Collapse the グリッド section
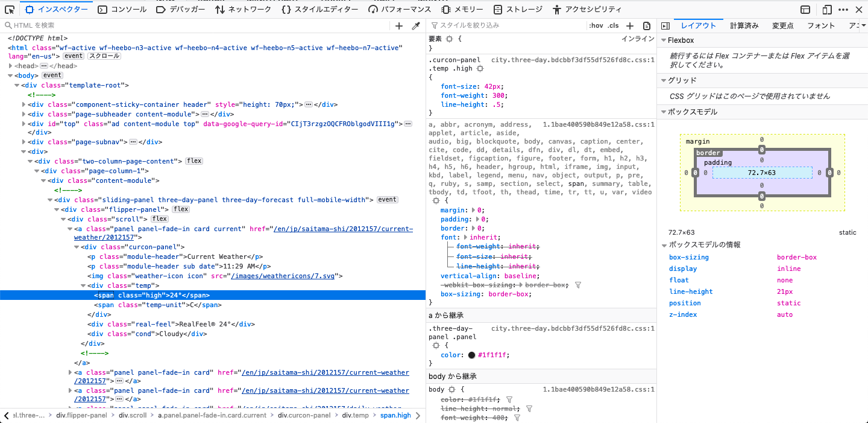The image size is (868, 423). pyautogui.click(x=664, y=80)
